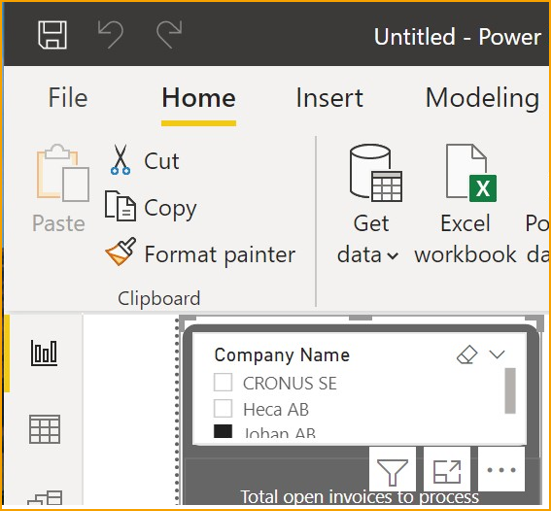Open the Data table view in the sidebar

pos(44,429)
